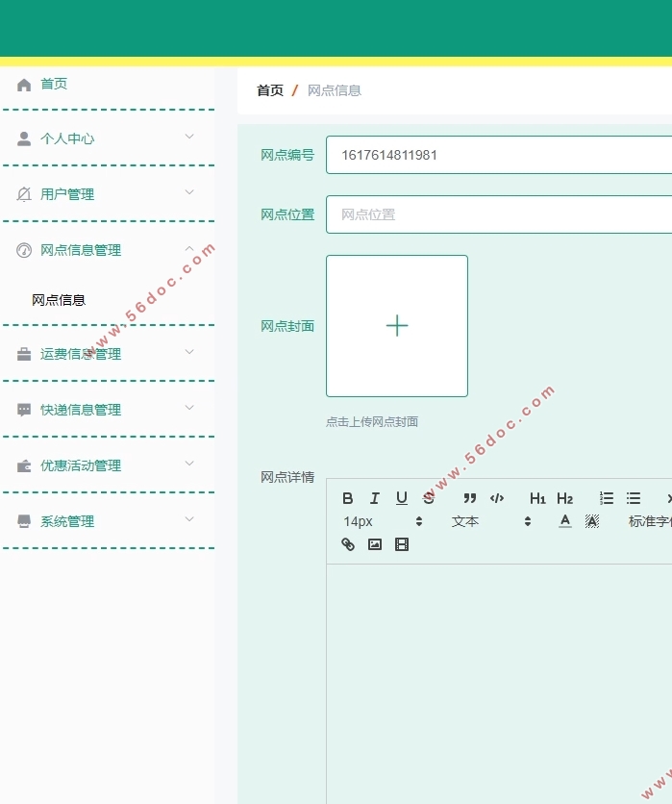The image size is (672, 804).
Task: Insert a video into the editor
Action: pos(402,544)
